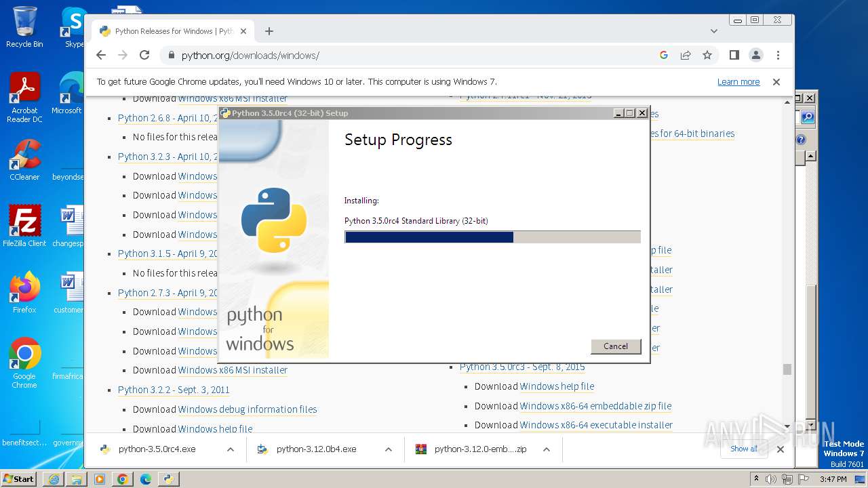Toggle Chrome side panel
The height and width of the screenshot is (488, 868).
pos(734,55)
